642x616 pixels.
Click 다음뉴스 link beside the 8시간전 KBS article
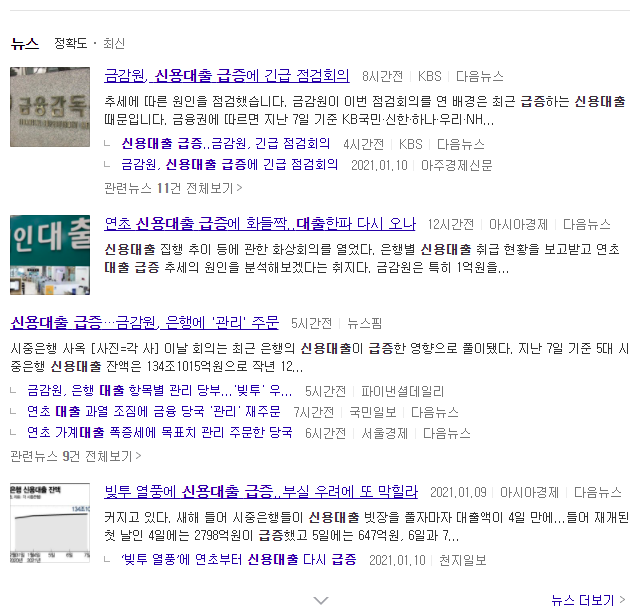tap(479, 77)
